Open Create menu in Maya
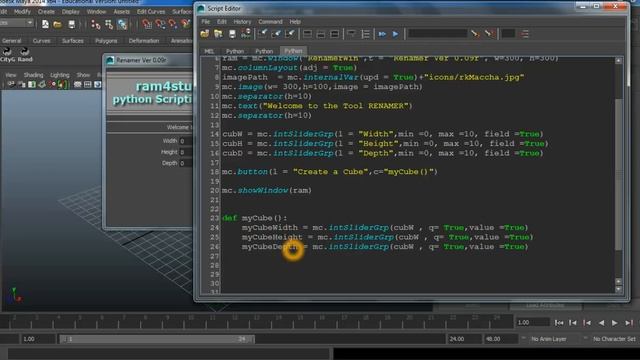The image size is (640, 360). coord(46,11)
